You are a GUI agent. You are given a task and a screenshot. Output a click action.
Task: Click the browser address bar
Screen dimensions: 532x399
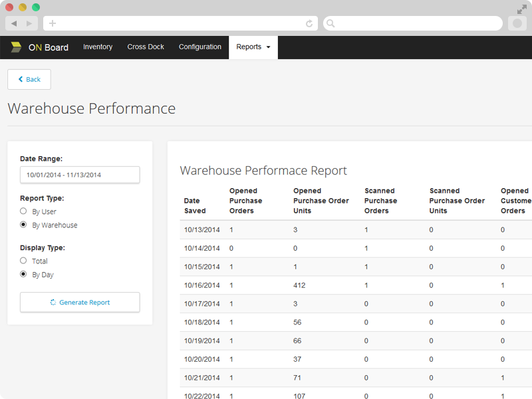click(180, 23)
